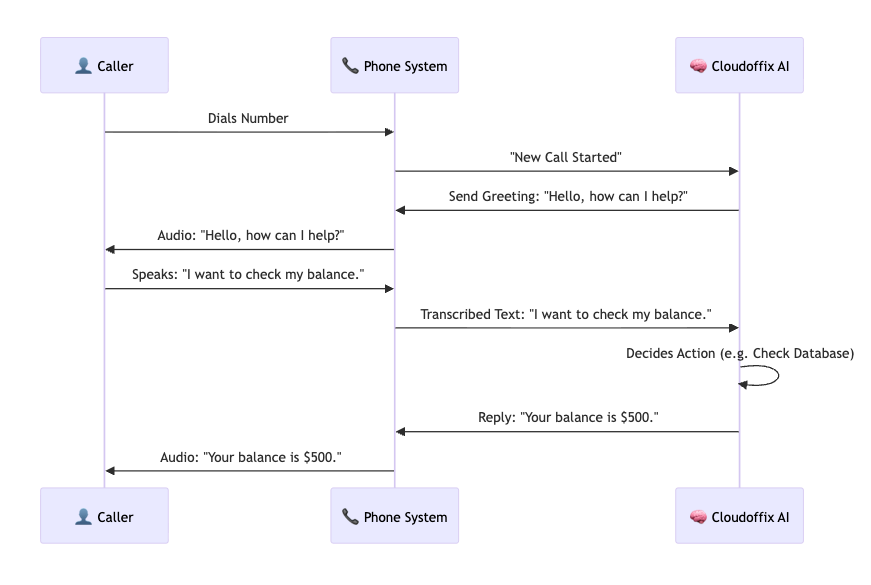Click the brain icon in bottom Cloudoffix AI box
Image resolution: width=871 pixels, height=585 pixels.
pyautogui.click(x=698, y=517)
